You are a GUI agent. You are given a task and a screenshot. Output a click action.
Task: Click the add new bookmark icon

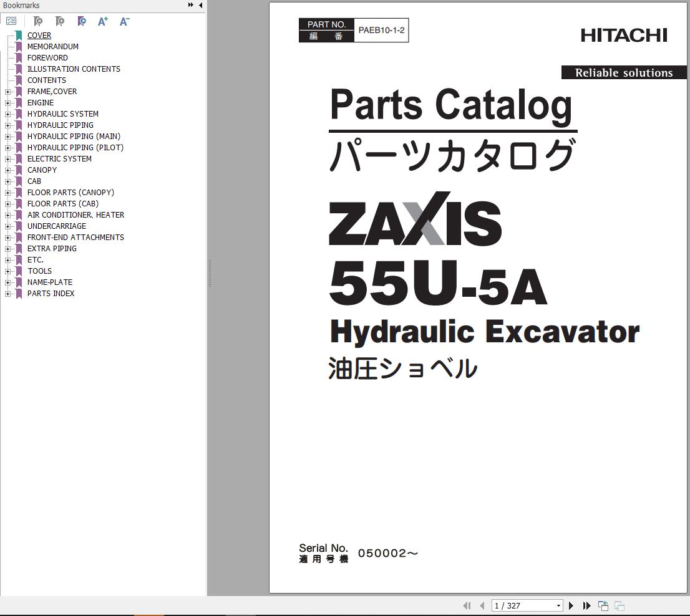coord(60,21)
